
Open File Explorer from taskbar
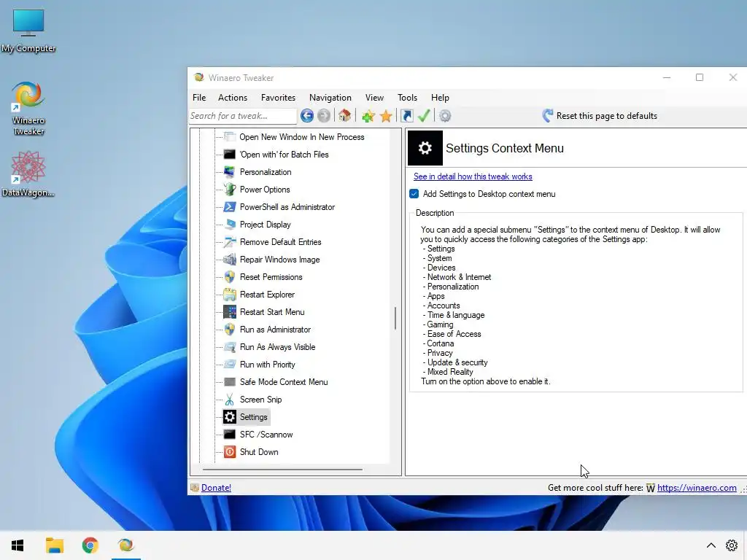click(x=54, y=545)
